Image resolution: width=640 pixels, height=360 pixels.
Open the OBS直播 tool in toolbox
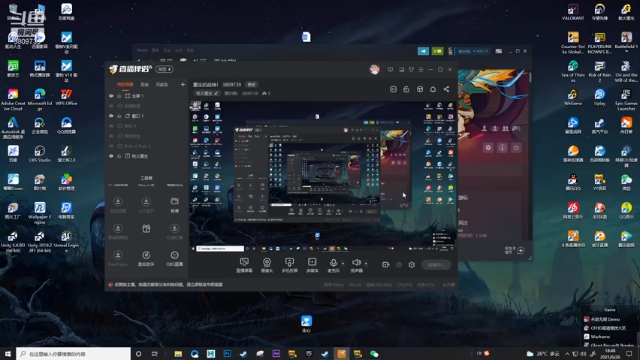(x=174, y=258)
